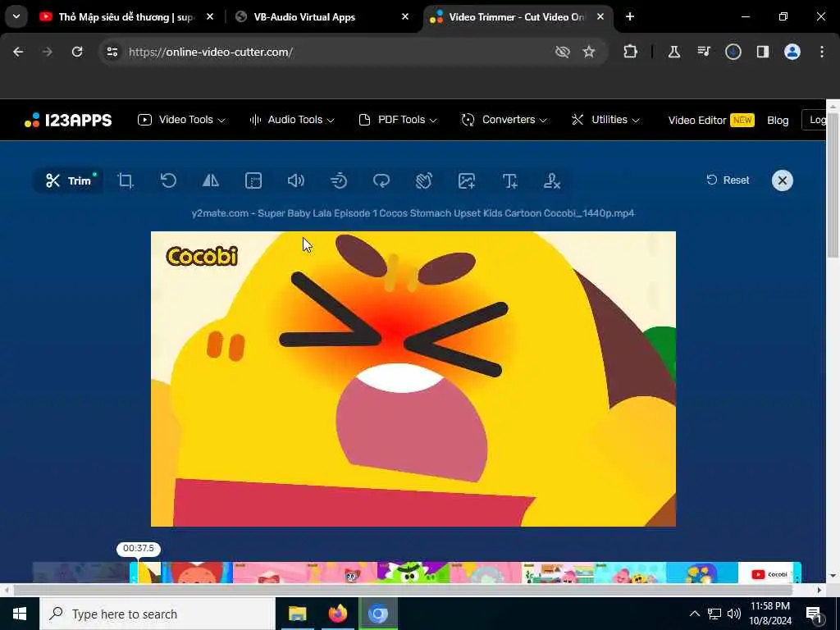Open the Chrome Labs flask icon
Viewport: 840px width, 630px height.
674,52
